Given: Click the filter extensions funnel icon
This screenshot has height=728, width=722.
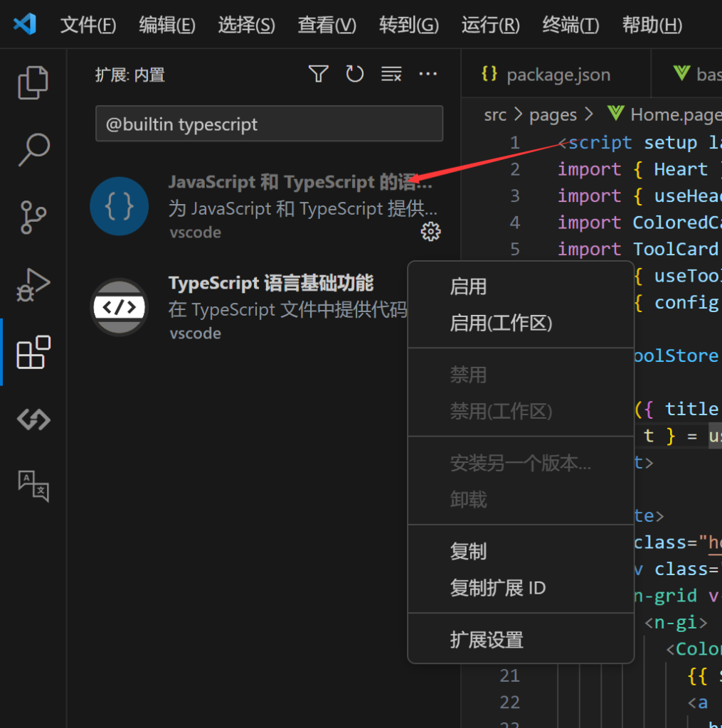Looking at the screenshot, I should [318, 74].
